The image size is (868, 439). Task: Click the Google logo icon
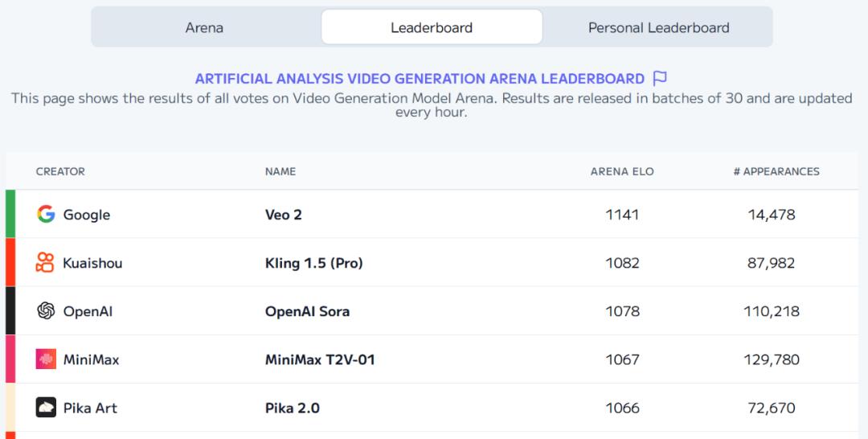point(46,214)
